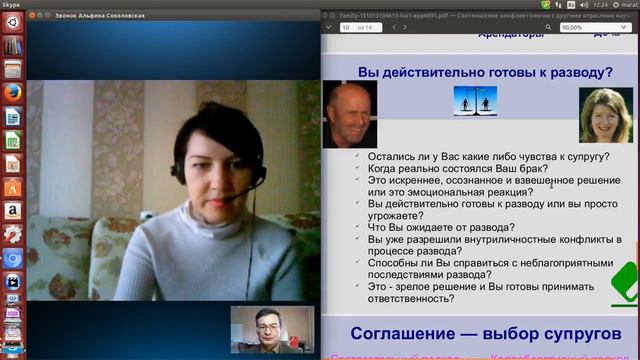Open the bookshelf launcher icon
Image resolution: width=640 pixels, height=360 pixels.
coord(13,46)
